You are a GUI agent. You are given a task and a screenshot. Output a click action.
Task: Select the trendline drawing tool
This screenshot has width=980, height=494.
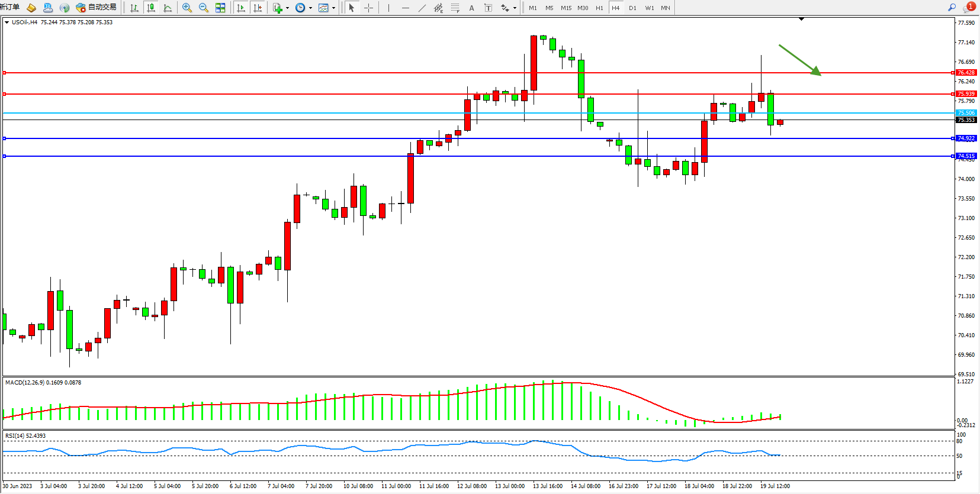click(x=422, y=8)
